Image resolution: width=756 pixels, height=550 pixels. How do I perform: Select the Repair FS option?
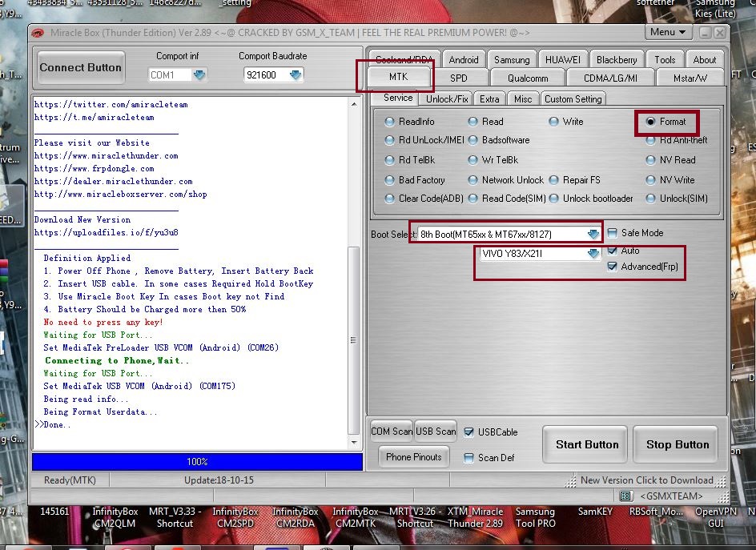click(x=554, y=180)
